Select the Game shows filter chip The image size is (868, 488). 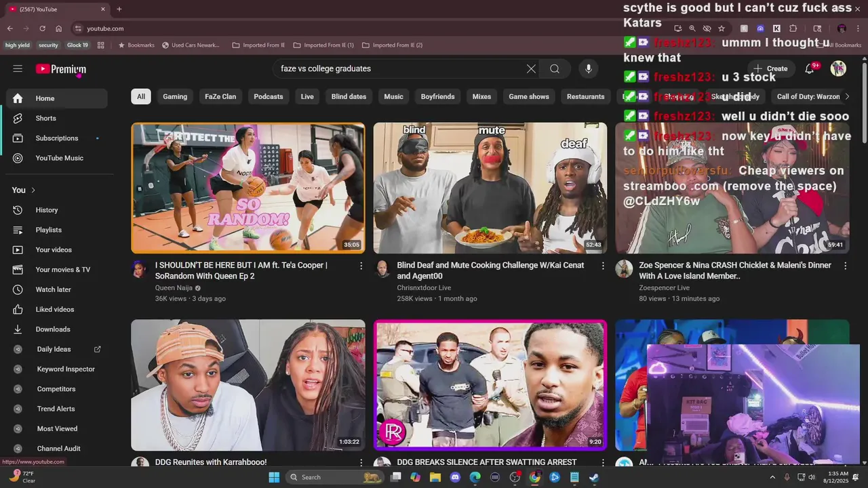(x=529, y=96)
